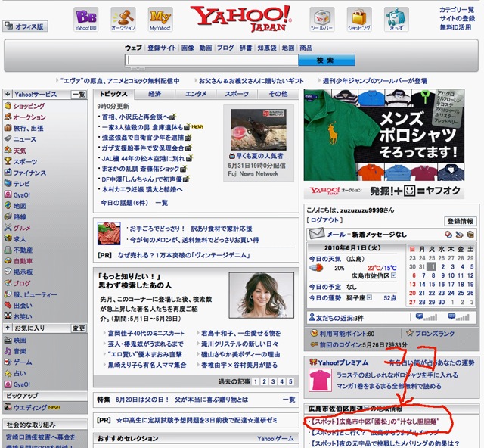Open 地図 in services sidebar
Screen dimensions: 484x448
tap(20, 206)
